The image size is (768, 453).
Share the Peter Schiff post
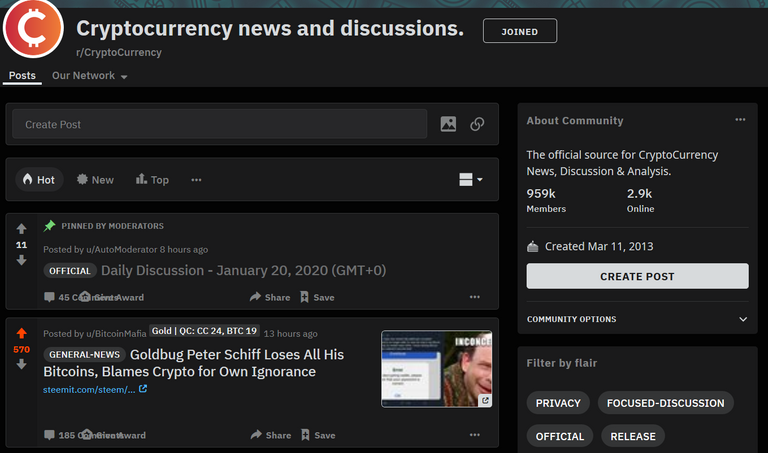(271, 435)
